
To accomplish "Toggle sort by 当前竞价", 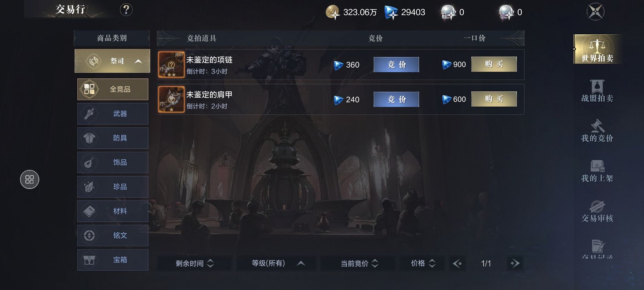I will click(358, 264).
